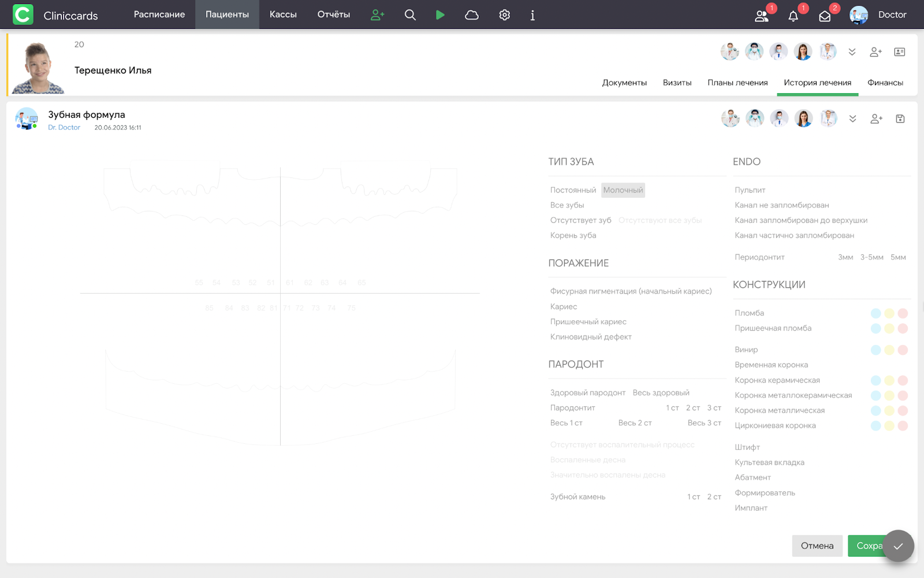Select Зубной камень 1 ст
The height and width of the screenshot is (578, 924).
(694, 497)
